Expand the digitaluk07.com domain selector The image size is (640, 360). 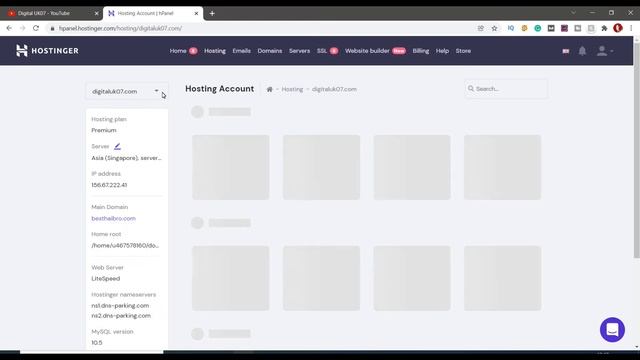coord(127,91)
